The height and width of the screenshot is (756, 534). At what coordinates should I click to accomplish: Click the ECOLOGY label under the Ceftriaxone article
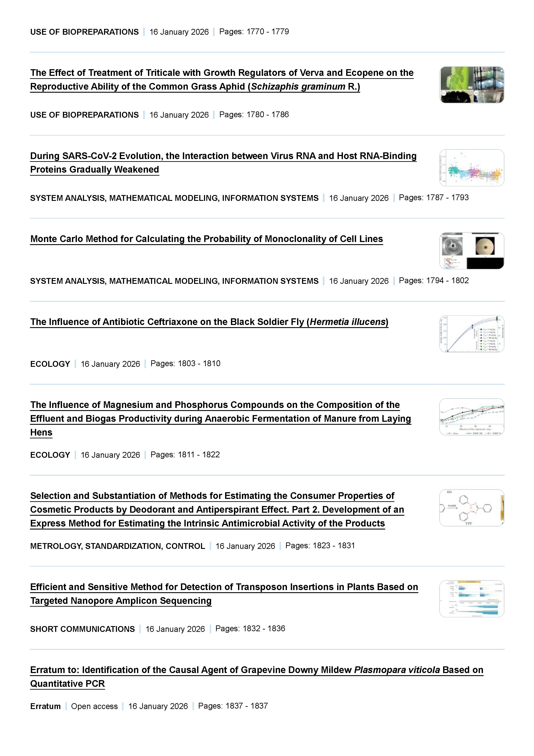(x=50, y=364)
